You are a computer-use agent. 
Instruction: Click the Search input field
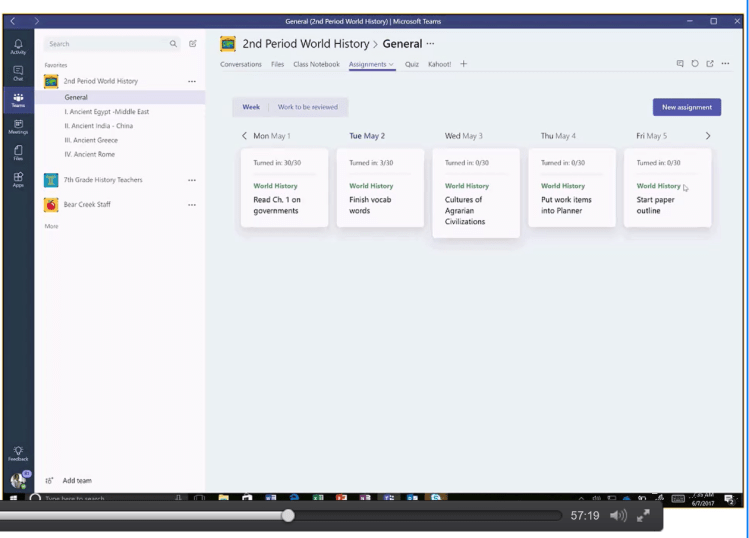(105, 44)
